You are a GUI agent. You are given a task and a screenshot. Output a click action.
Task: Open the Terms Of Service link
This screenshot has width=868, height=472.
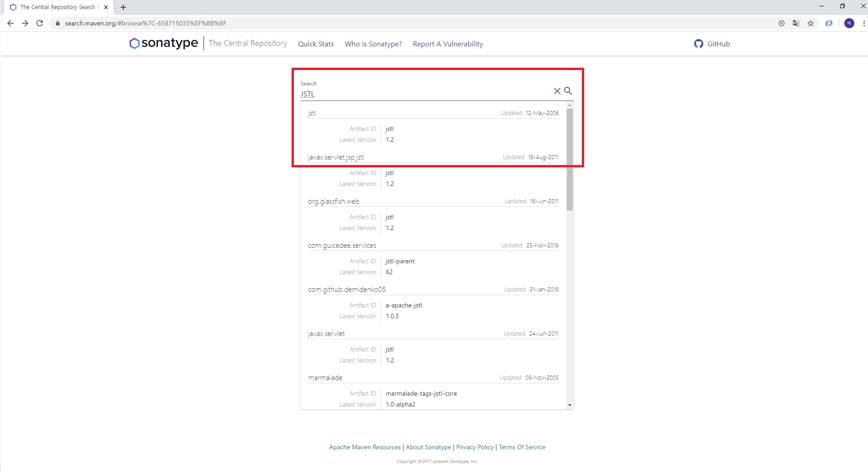pyautogui.click(x=522, y=447)
